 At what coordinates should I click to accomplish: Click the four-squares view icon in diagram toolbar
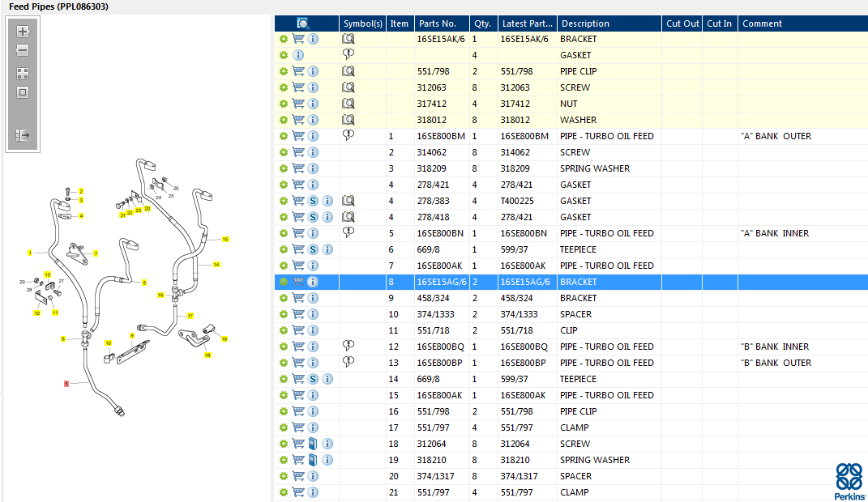(23, 73)
